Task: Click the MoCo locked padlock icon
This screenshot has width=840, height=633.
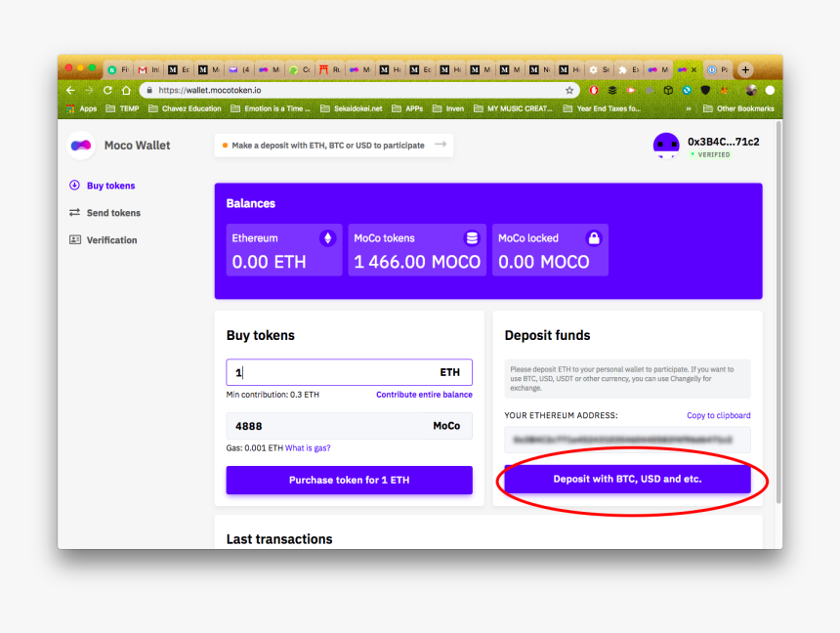Action: click(594, 238)
